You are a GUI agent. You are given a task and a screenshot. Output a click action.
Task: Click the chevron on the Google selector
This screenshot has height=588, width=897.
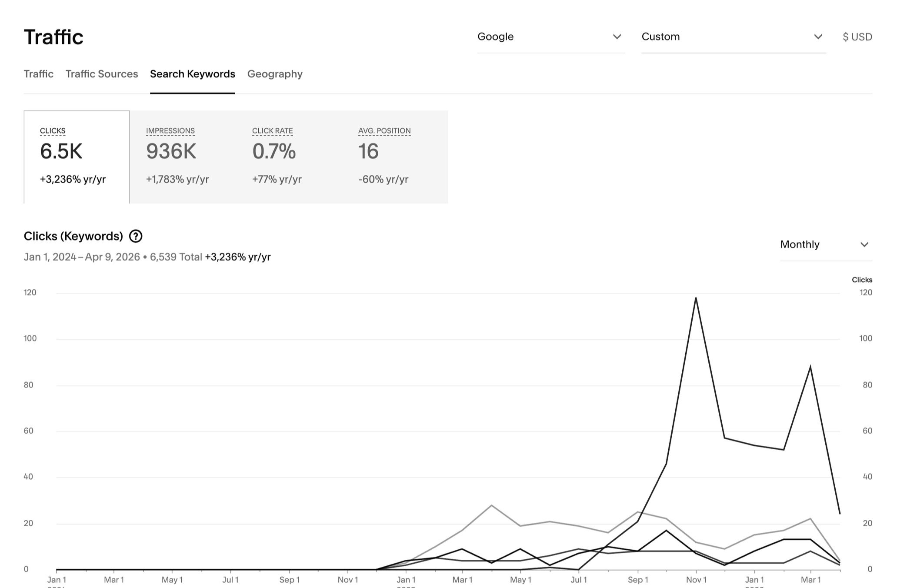pyautogui.click(x=618, y=37)
